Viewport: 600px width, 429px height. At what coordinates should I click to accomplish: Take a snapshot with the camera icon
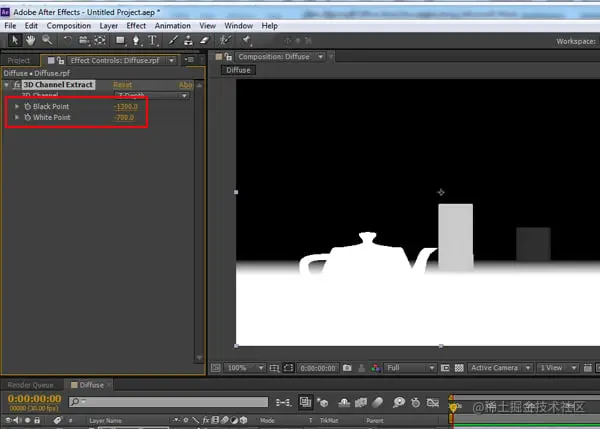tap(347, 368)
